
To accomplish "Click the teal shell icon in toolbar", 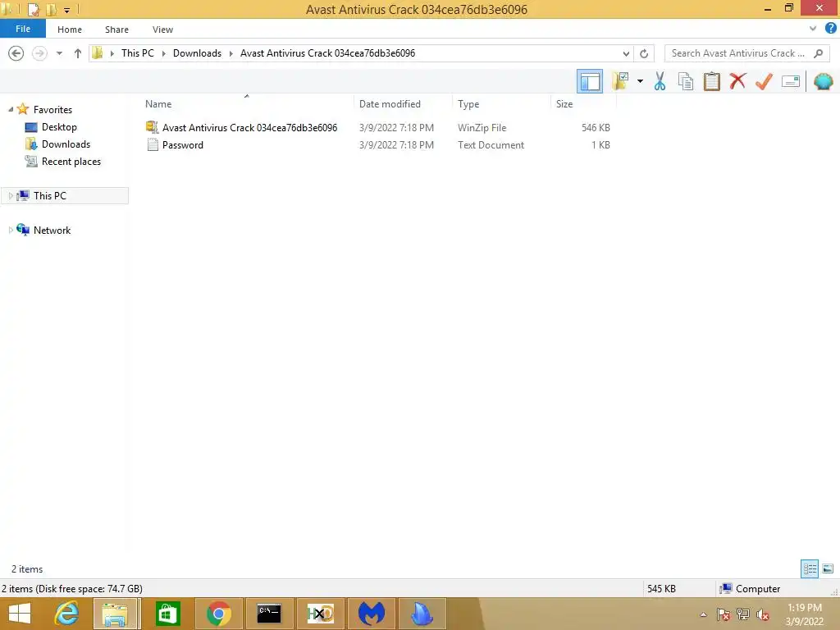I will tap(823, 81).
